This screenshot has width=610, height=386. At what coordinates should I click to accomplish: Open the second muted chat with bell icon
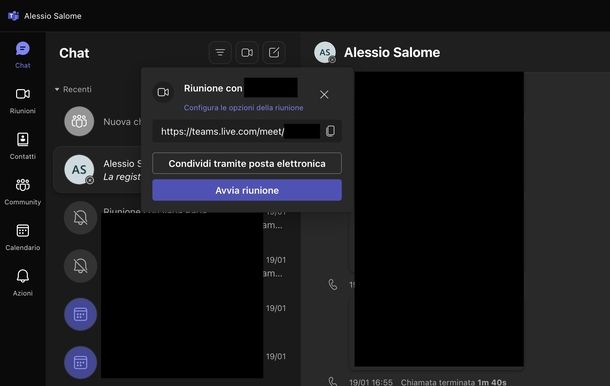tap(81, 266)
